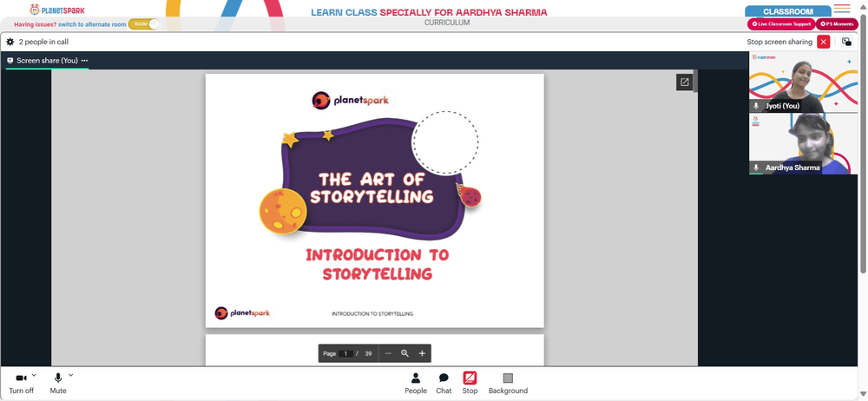Screen dimensions: 868x401
Task: Expand camera options chevron
Action: (34, 375)
